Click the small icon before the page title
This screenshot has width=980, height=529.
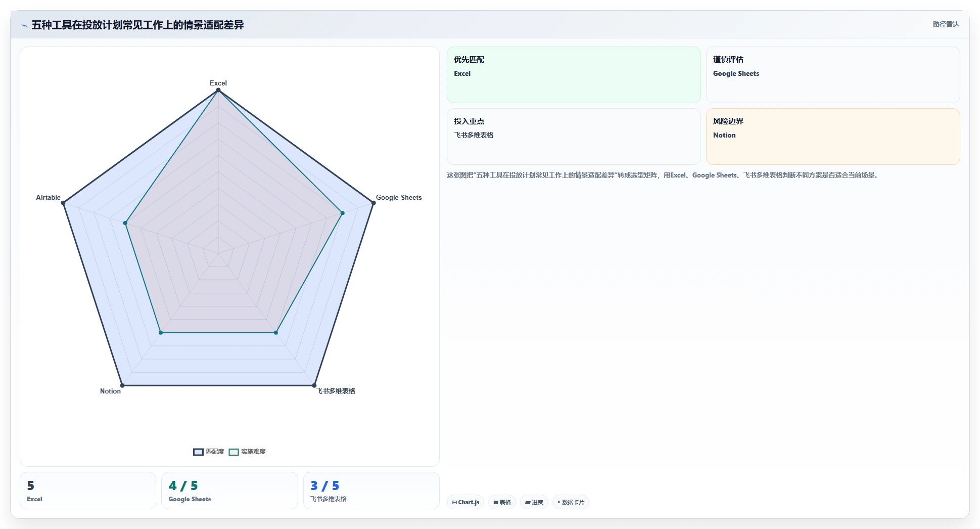point(24,25)
